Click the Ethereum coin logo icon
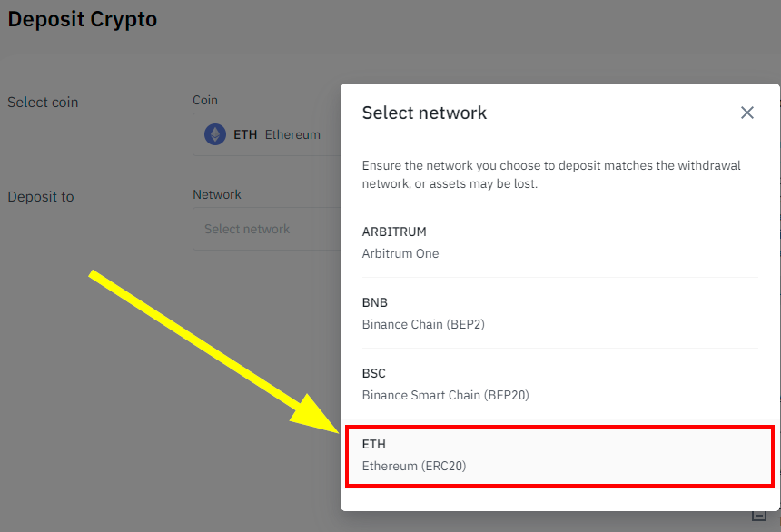This screenshot has height=532, width=781. (x=215, y=134)
